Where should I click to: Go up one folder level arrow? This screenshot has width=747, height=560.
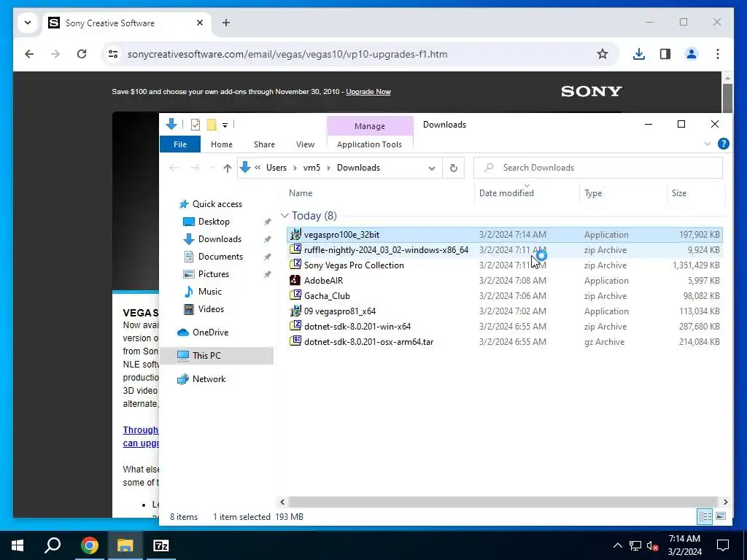pos(228,168)
